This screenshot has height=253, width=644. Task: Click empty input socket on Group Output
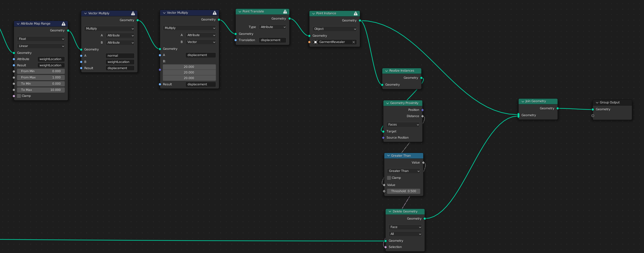pyautogui.click(x=593, y=116)
